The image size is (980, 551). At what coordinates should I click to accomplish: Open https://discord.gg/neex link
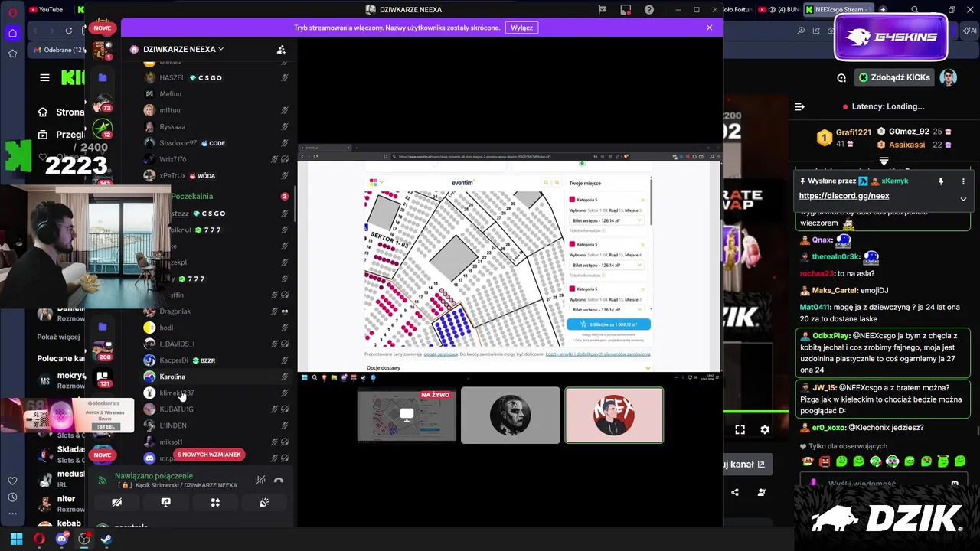844,196
